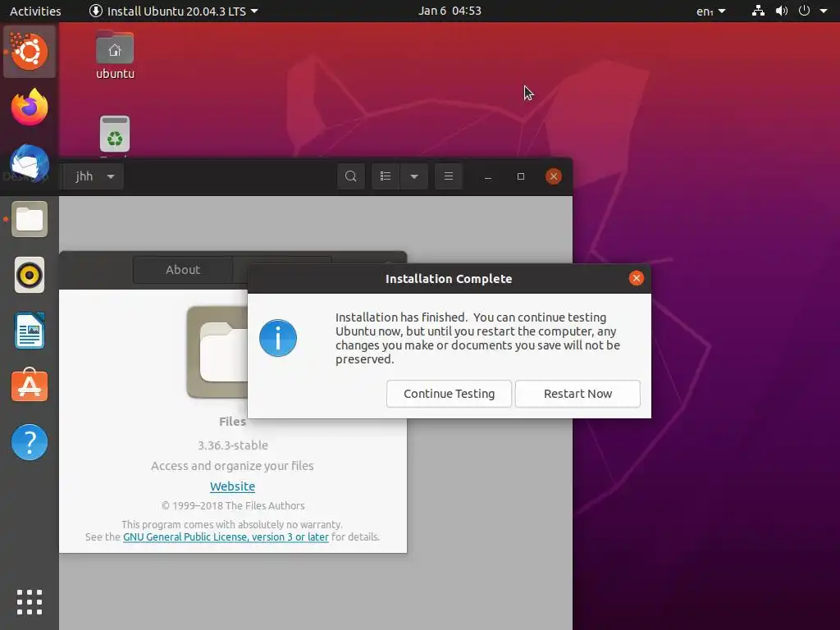Open the Help application
Image resolution: width=840 pixels, height=630 pixels.
(x=30, y=442)
